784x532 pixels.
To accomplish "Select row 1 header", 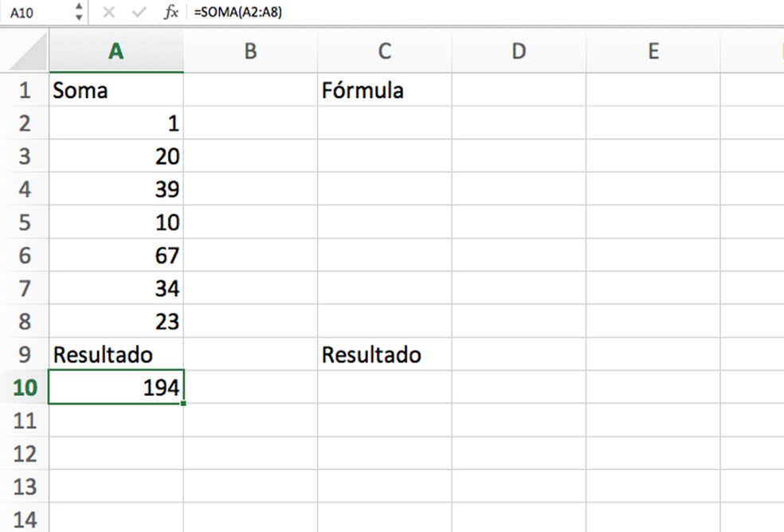I will [24, 90].
